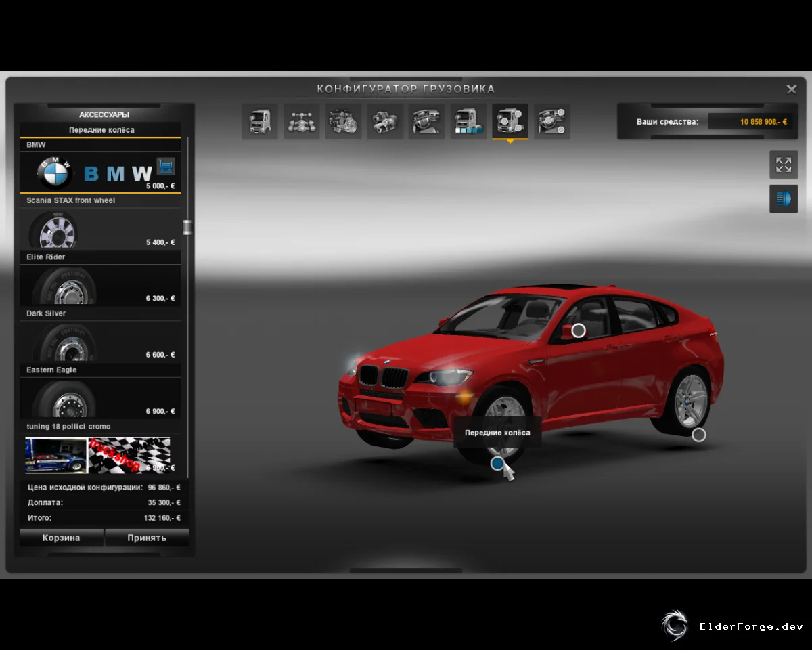Click the Доплата surcharge amount 35 300 €
The image size is (812, 650).
[x=164, y=503]
